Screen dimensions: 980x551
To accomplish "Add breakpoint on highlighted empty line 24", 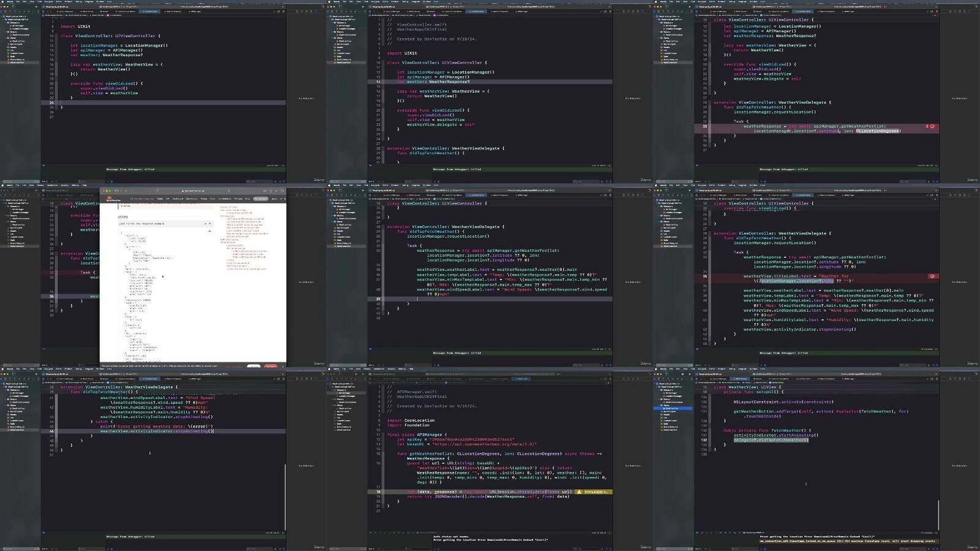I will [x=51, y=102].
